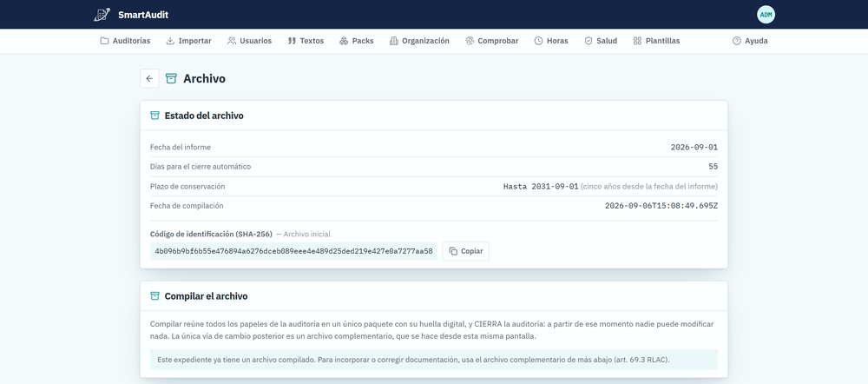Copy the SHA-256 code with Copiar
Image resolution: width=868 pixels, height=384 pixels.
coord(465,251)
